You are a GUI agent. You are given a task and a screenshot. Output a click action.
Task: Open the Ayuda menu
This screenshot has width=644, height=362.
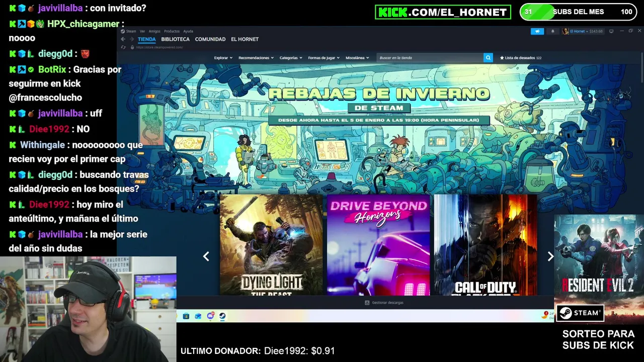click(188, 31)
